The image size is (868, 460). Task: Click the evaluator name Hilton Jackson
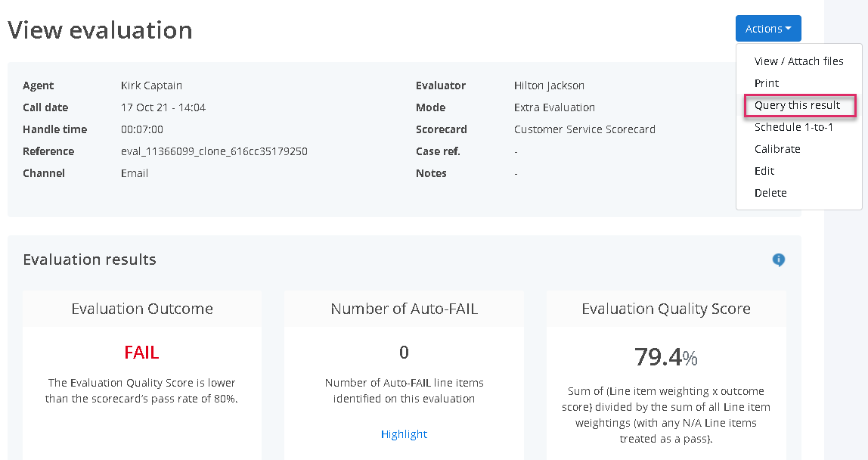(x=549, y=85)
